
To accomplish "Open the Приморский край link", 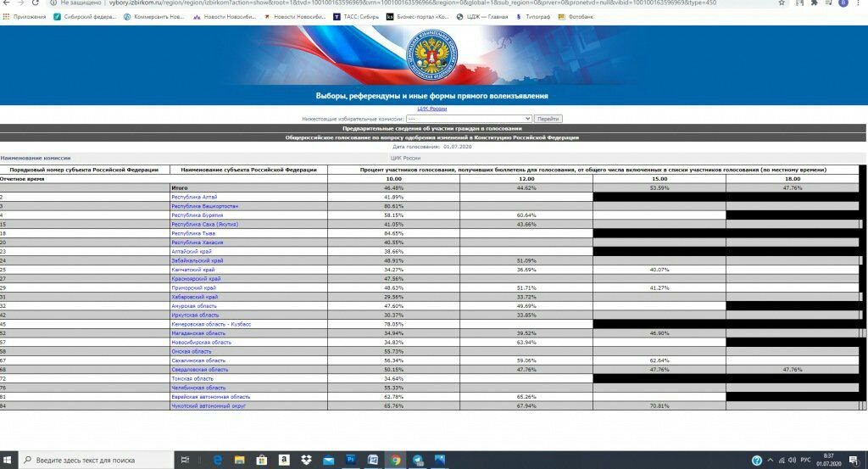I will 194,288.
